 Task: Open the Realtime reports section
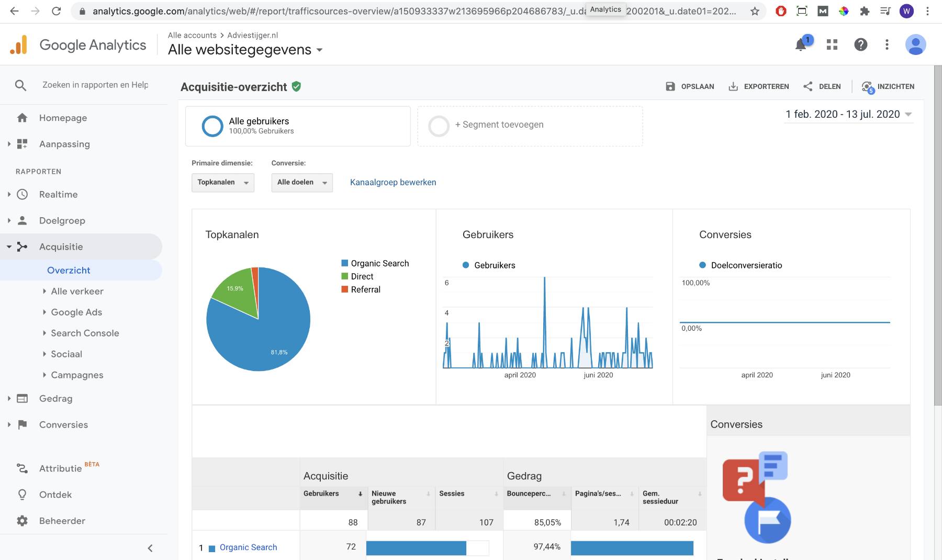tap(58, 194)
